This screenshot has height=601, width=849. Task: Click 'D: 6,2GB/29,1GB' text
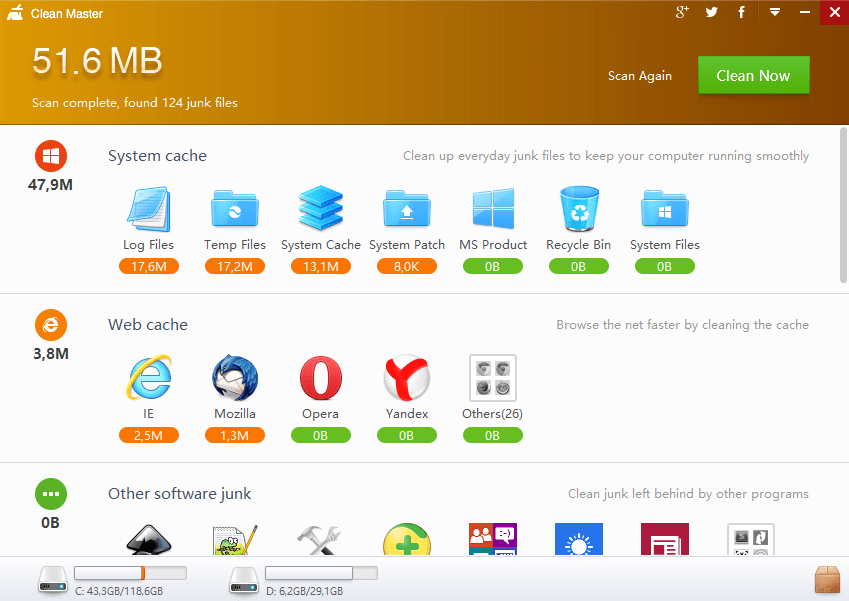pyautogui.click(x=305, y=591)
